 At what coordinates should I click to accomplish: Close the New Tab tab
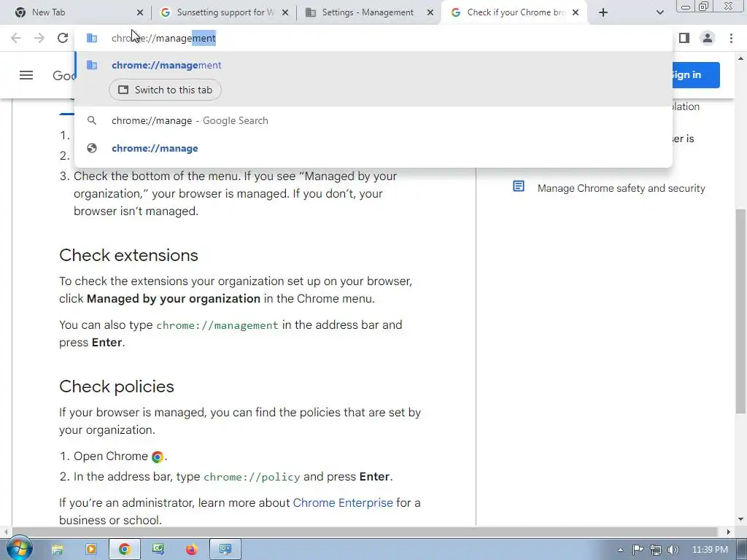139,12
